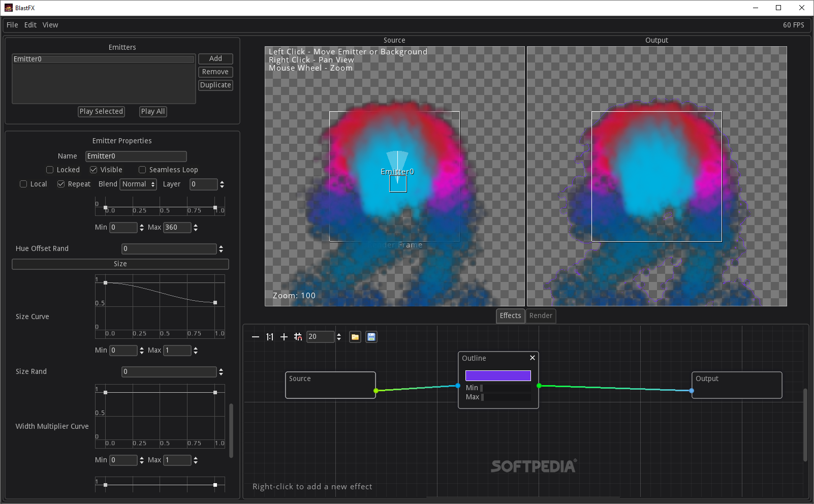Open the File menu

point(12,25)
